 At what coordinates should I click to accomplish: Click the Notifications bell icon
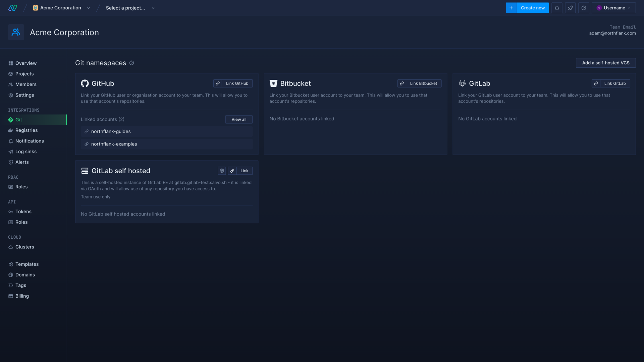(x=557, y=7)
